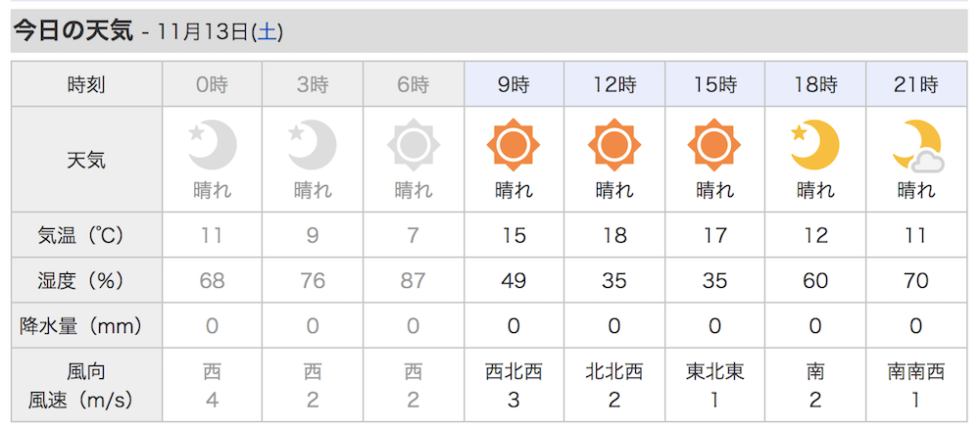The width and height of the screenshot is (980, 430).
Task: Click the 時刻 row label
Action: point(87,84)
